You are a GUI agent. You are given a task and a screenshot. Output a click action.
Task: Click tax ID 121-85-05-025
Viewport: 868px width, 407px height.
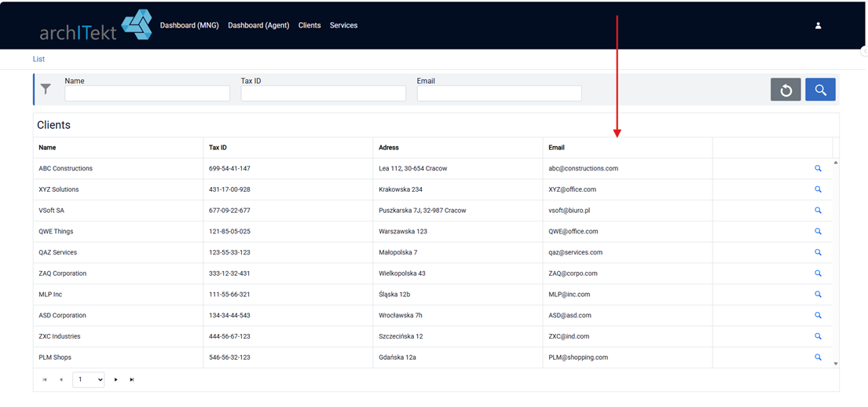[x=229, y=232]
